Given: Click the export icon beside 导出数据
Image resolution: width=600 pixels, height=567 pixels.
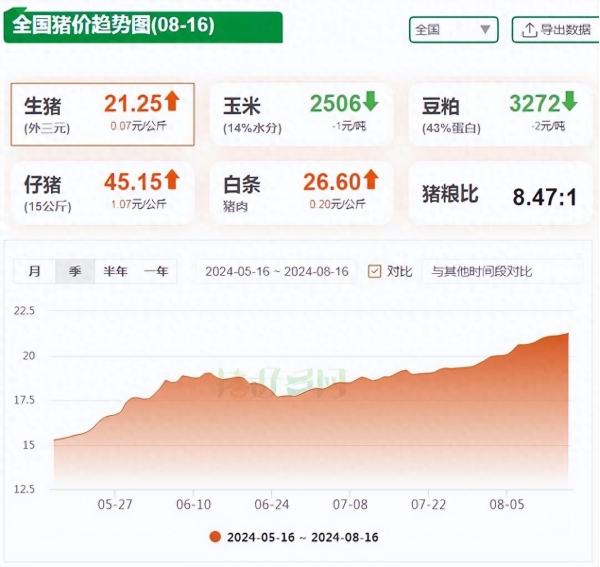Looking at the screenshot, I should pyautogui.click(x=528, y=30).
